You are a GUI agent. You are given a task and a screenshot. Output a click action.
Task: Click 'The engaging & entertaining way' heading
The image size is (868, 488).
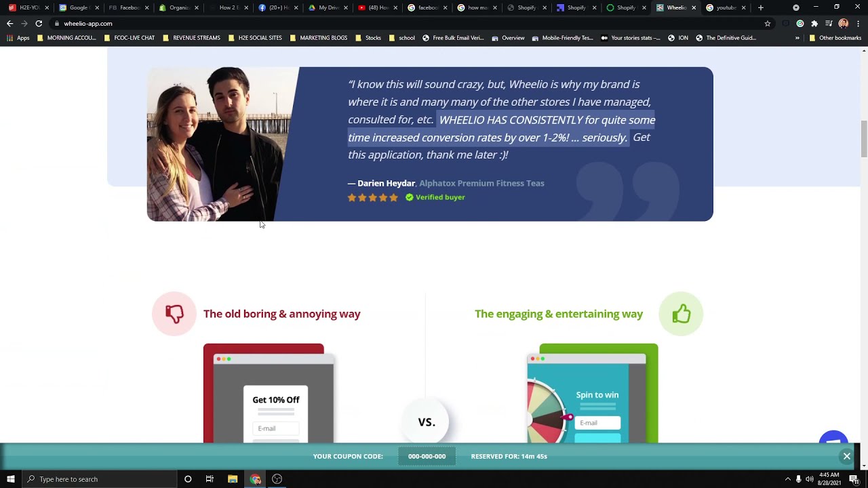(559, 314)
